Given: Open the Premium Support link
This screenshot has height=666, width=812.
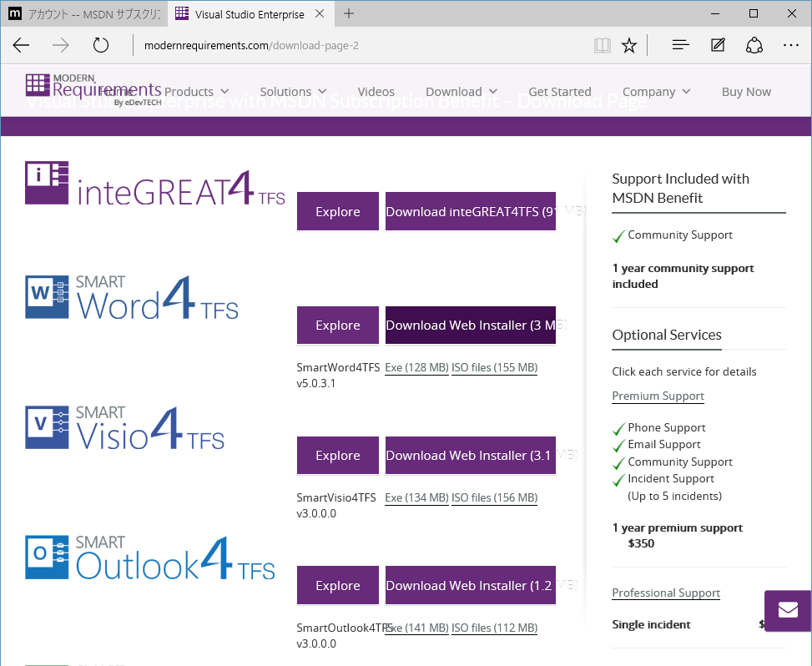Looking at the screenshot, I should 658,396.
